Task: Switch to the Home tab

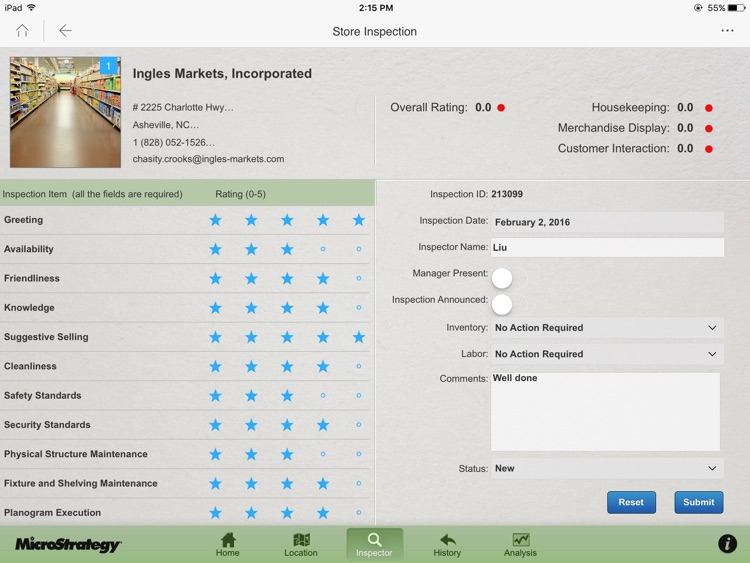Action: pos(228,545)
